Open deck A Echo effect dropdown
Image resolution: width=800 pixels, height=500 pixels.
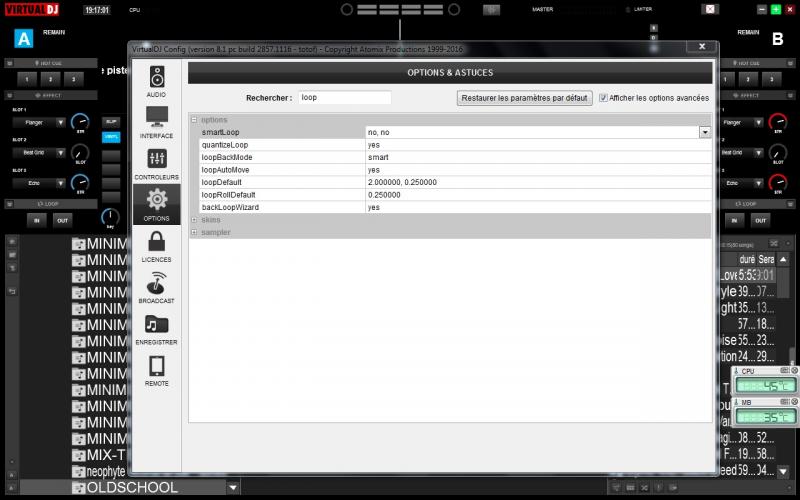(61, 183)
